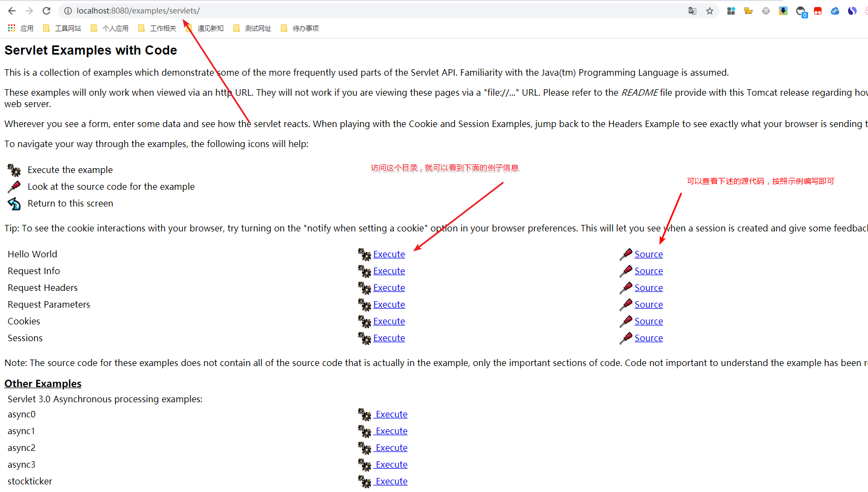868x492 pixels.
Task: Click the browser forward arrow
Action: (29, 11)
